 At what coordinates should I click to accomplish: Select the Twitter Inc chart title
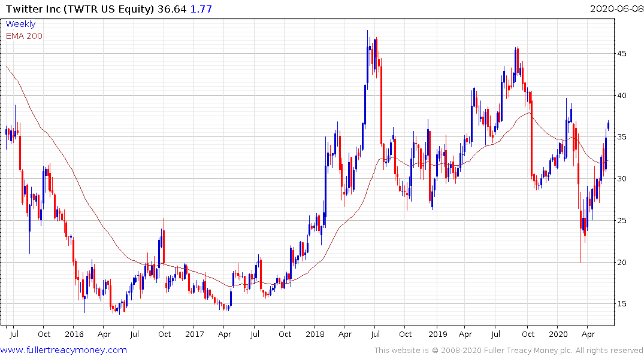point(80,9)
